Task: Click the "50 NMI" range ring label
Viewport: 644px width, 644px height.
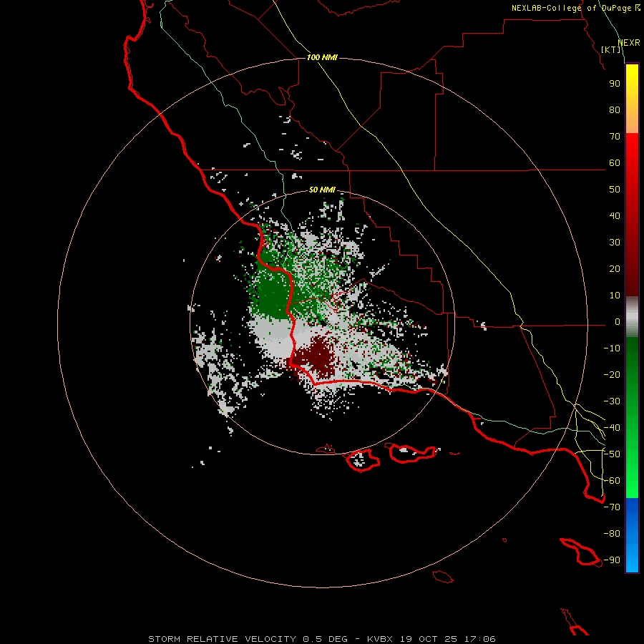Action: [x=322, y=190]
